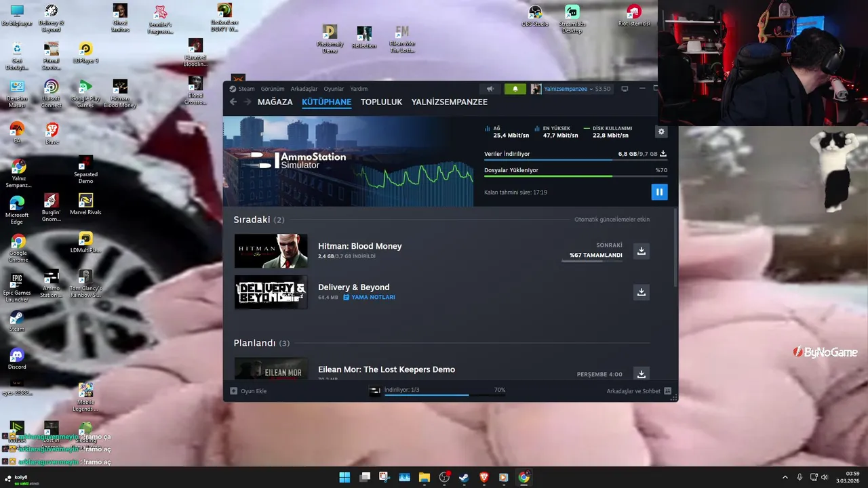Open the Oyunlar menu
The height and width of the screenshot is (488, 868).
pyautogui.click(x=334, y=89)
